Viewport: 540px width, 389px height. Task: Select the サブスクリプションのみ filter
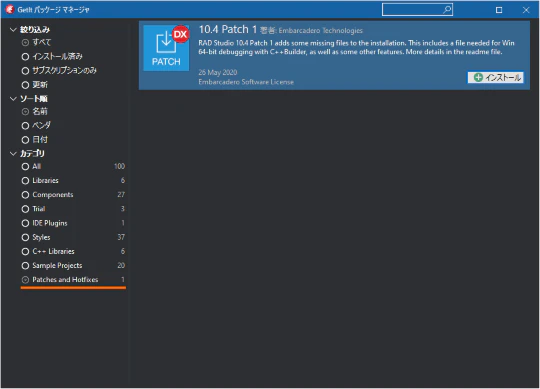(59, 71)
